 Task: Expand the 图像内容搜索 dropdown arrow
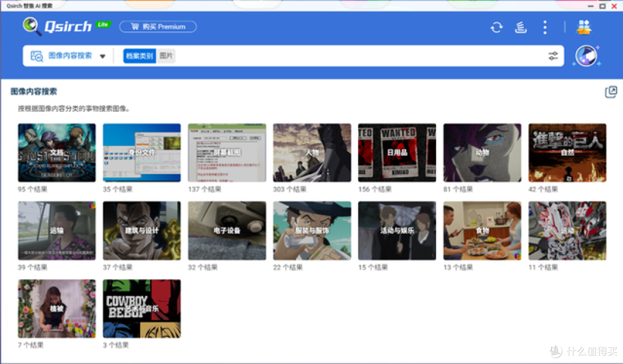coord(103,56)
